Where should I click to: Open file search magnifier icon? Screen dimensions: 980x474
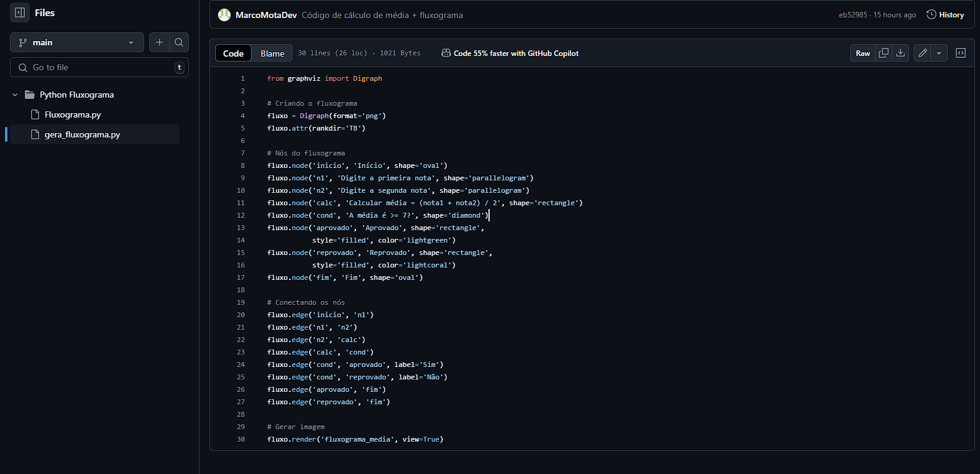point(179,42)
